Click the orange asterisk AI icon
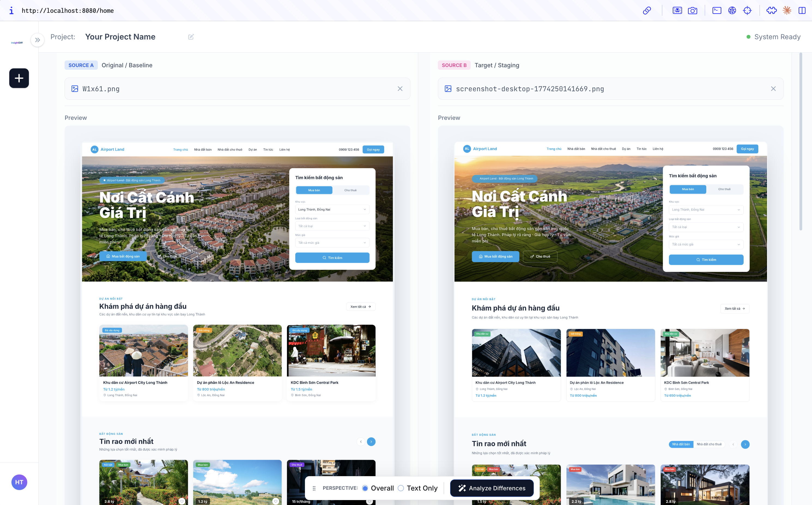The width and height of the screenshot is (812, 505). pos(786,10)
